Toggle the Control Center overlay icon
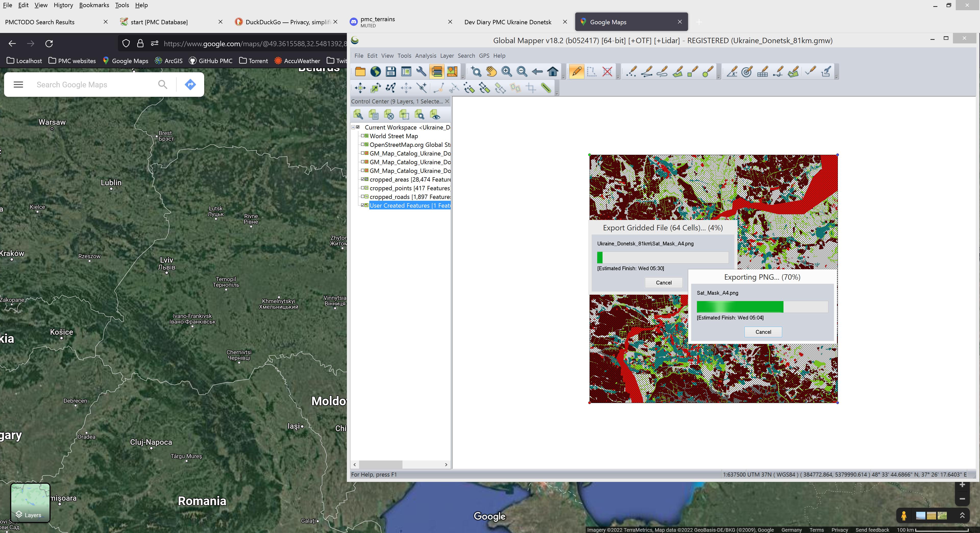This screenshot has height=533, width=980. (x=437, y=72)
